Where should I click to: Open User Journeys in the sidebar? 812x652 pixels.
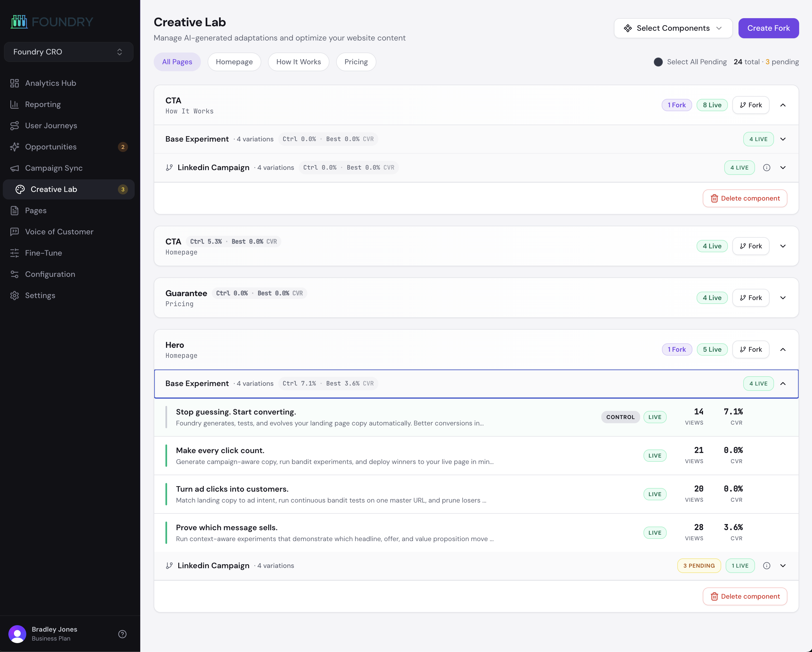[51, 125]
